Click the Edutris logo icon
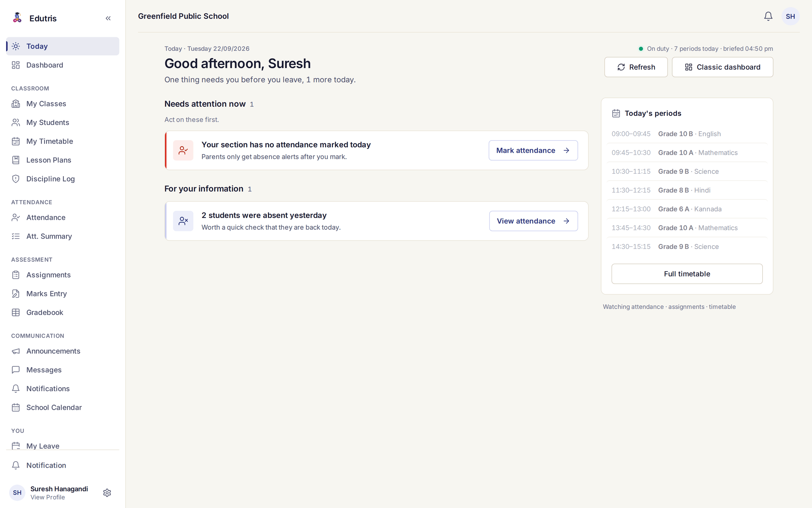812x508 pixels. [x=17, y=18]
